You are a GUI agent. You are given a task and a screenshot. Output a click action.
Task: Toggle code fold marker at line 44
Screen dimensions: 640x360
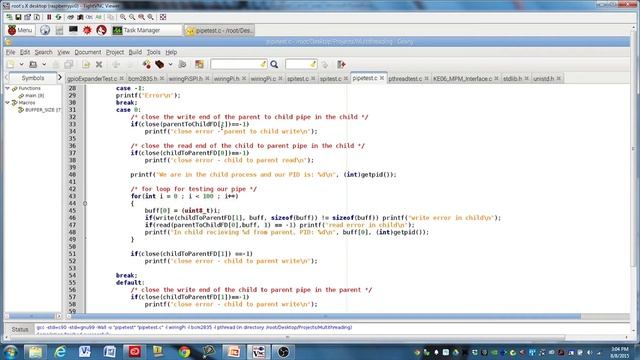point(85,203)
